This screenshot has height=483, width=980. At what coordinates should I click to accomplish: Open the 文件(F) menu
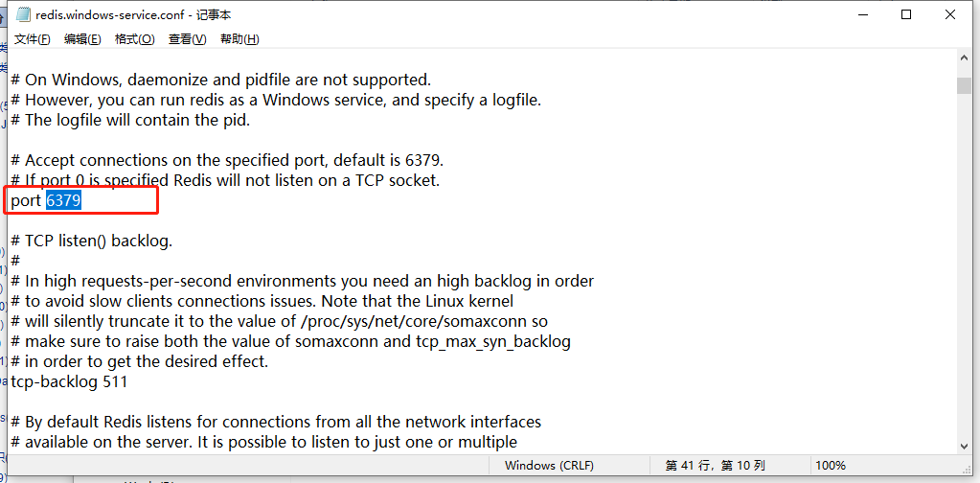32,39
